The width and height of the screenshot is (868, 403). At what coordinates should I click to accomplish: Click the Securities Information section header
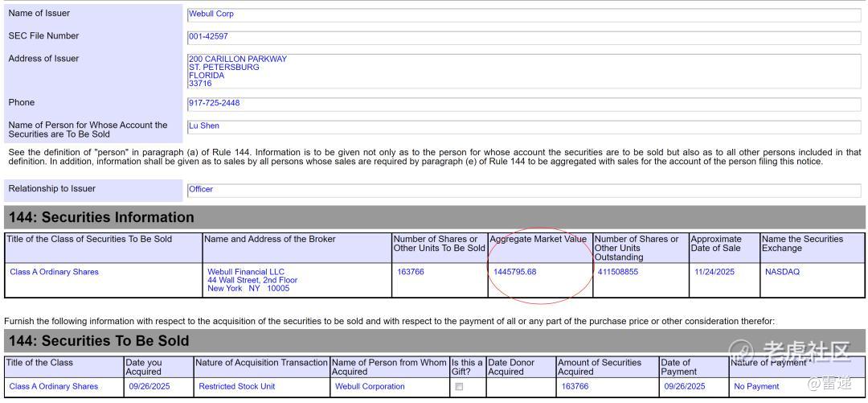(x=435, y=217)
